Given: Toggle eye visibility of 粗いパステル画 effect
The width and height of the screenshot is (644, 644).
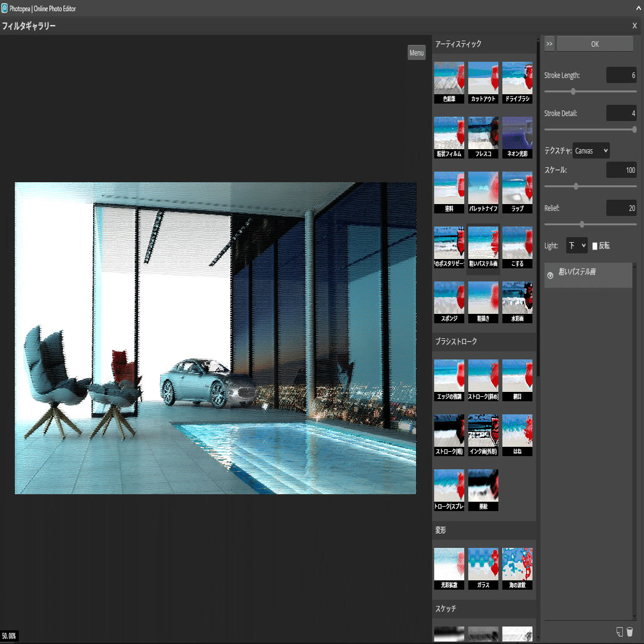Looking at the screenshot, I should pyautogui.click(x=550, y=276).
